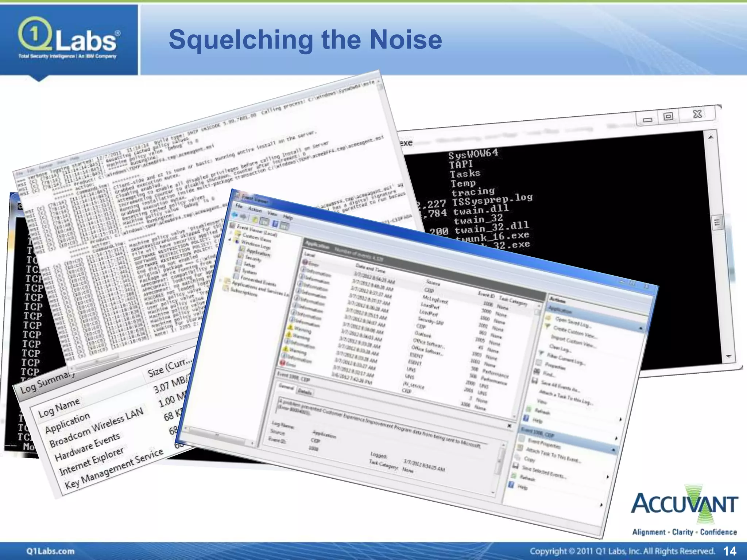Open the File menu in Event Viewer
Viewport: 747px width, 560px height.
coord(239,206)
